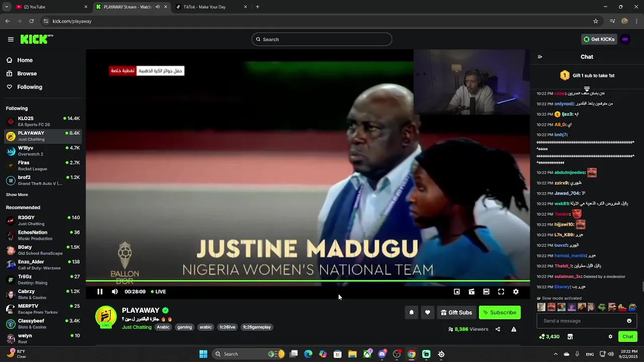644x362 pixels.
Task: Open the Kick shop icon under chat
Action: (570, 337)
